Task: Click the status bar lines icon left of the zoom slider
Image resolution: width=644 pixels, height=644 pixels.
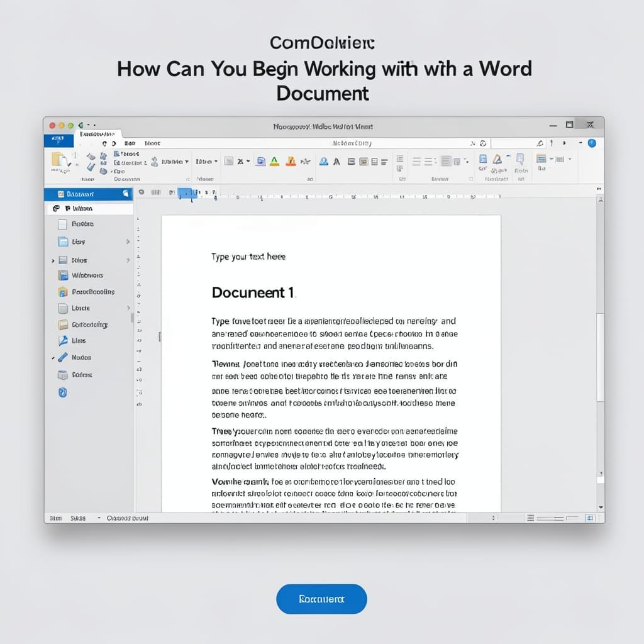Action: pos(531,518)
